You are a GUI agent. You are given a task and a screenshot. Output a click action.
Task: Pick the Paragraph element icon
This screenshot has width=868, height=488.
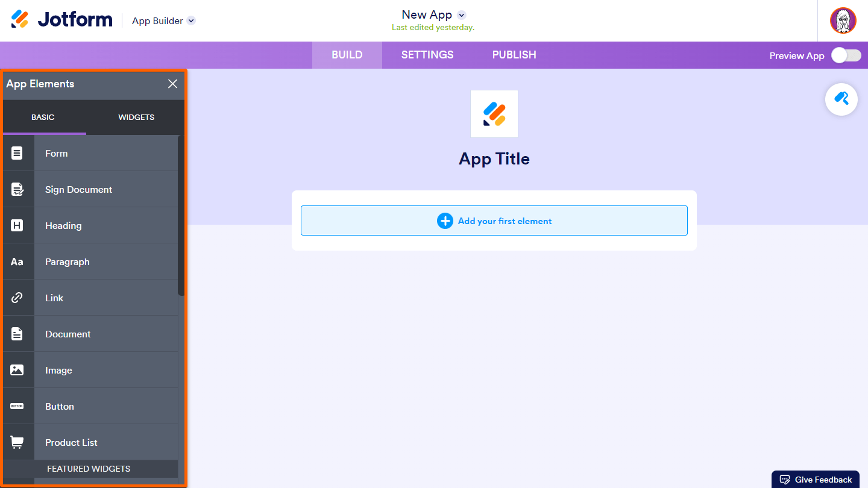17,261
